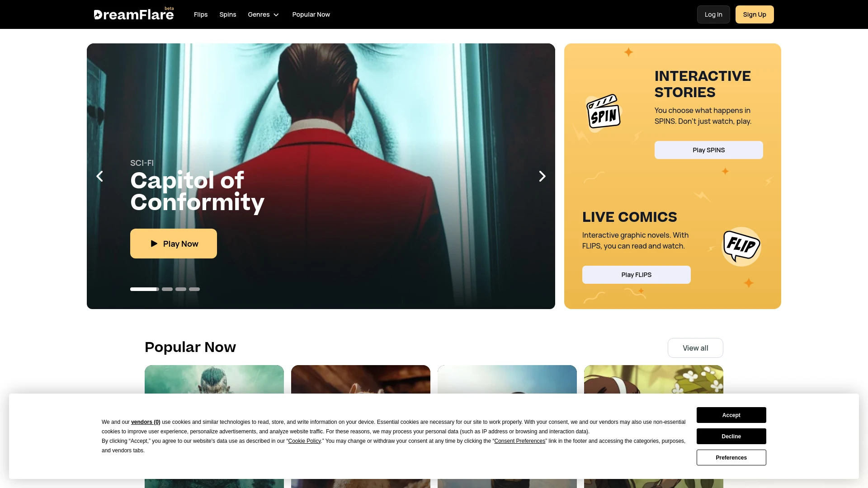The width and height of the screenshot is (868, 488).
Task: Accept cookies via Accept button
Action: [731, 415]
